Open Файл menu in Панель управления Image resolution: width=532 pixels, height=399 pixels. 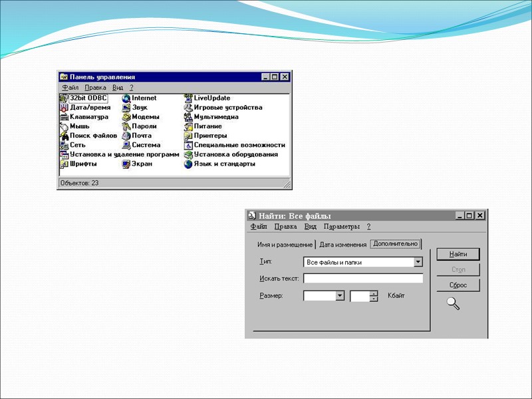(70, 88)
